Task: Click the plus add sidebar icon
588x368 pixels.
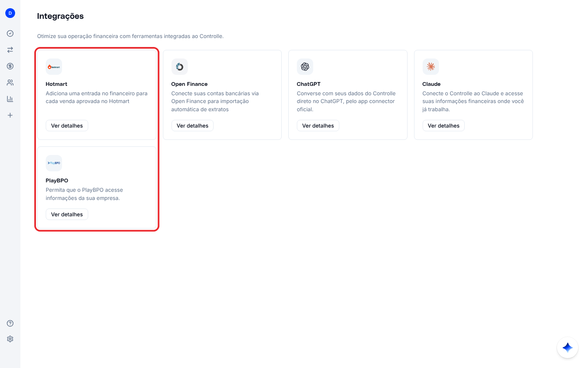Action: pos(10,115)
